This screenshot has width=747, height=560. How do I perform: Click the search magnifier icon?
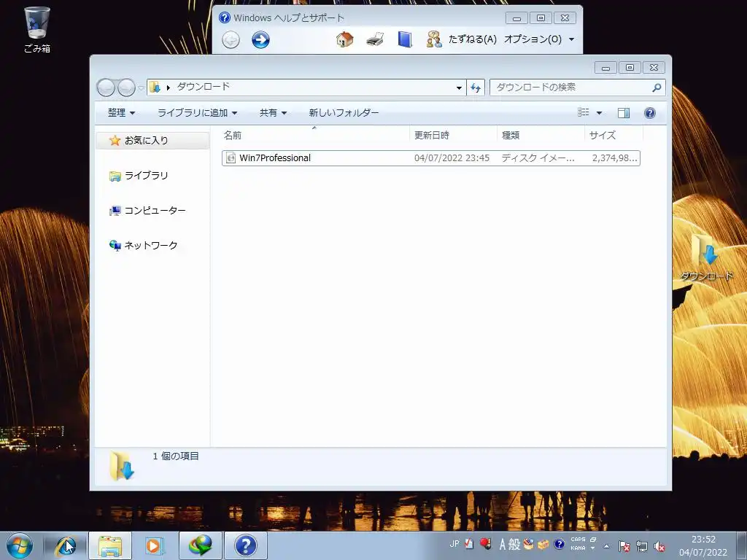point(657,87)
